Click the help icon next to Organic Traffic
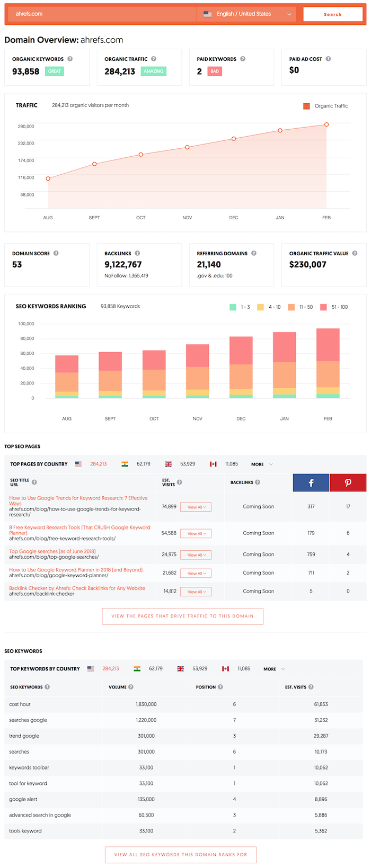Image resolution: width=371 pixels, height=868 pixels. (154, 59)
